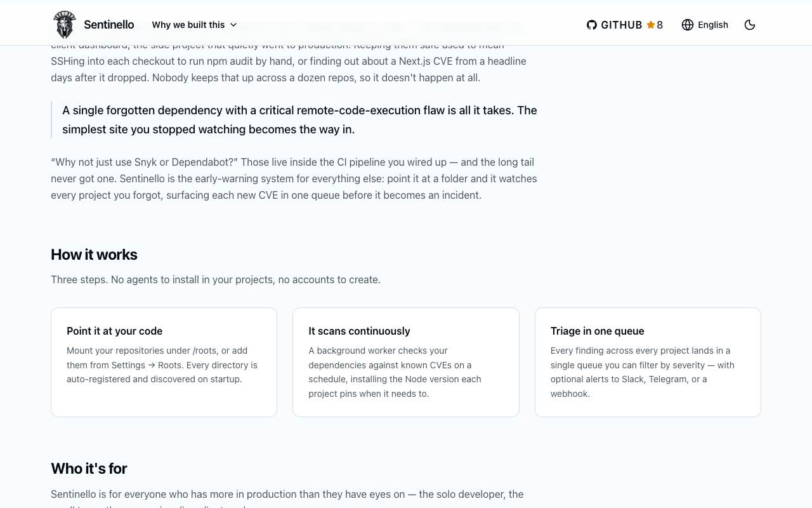Click the Sentinello helmet logo
This screenshot has height=508, width=812.
[64, 25]
